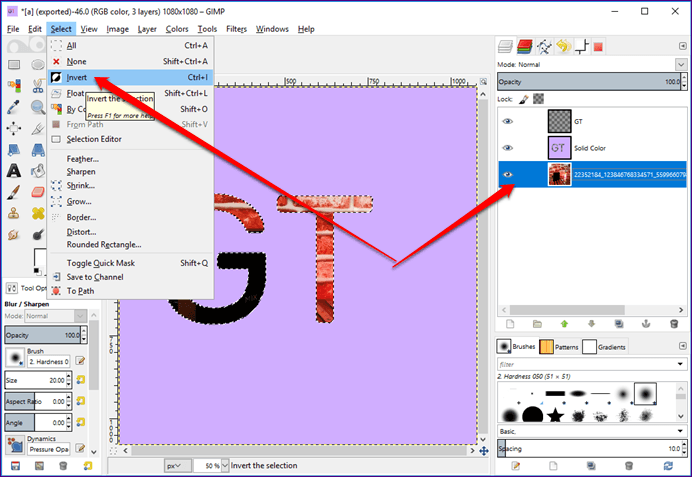Click the navigate image display icon

pos(484,451)
